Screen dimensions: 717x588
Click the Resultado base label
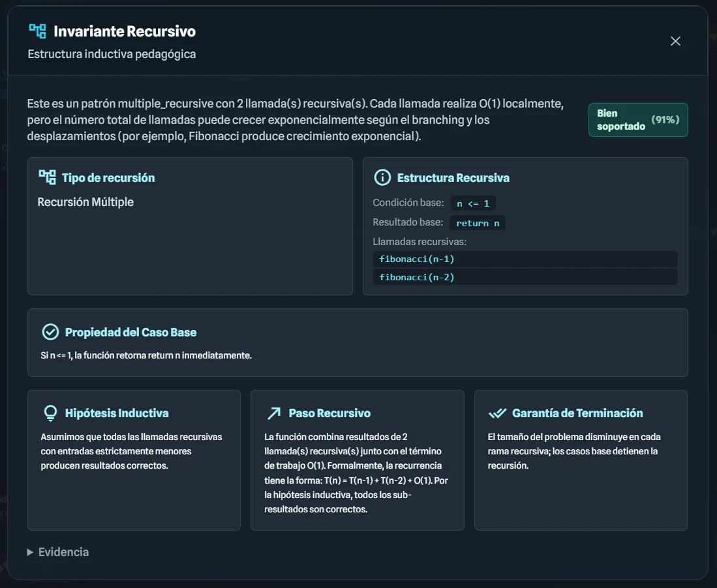pos(408,222)
